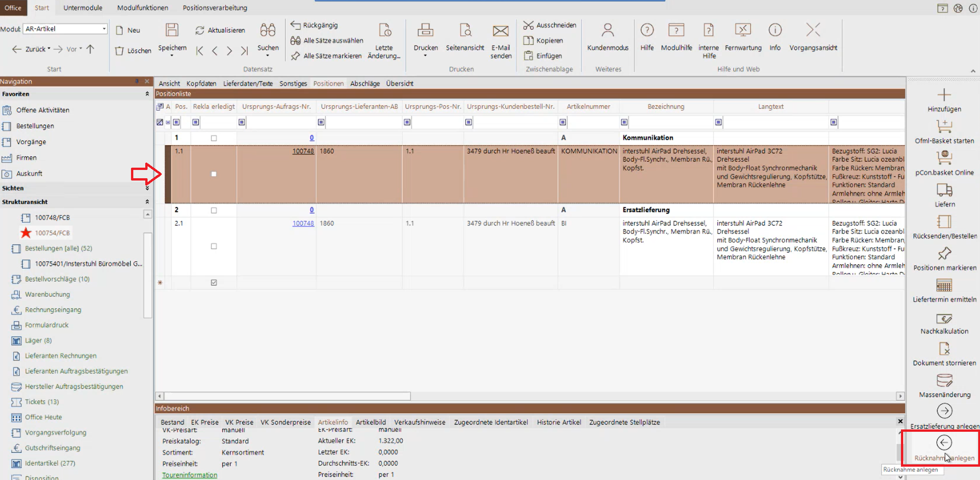
Task: Open order link 100748 in position 2.1
Action: click(303, 223)
